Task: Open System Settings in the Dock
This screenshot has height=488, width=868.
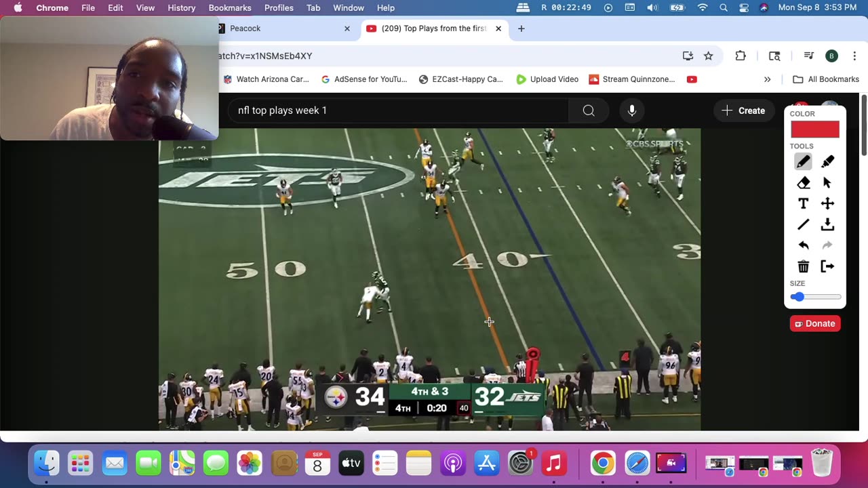Action: tap(520, 464)
